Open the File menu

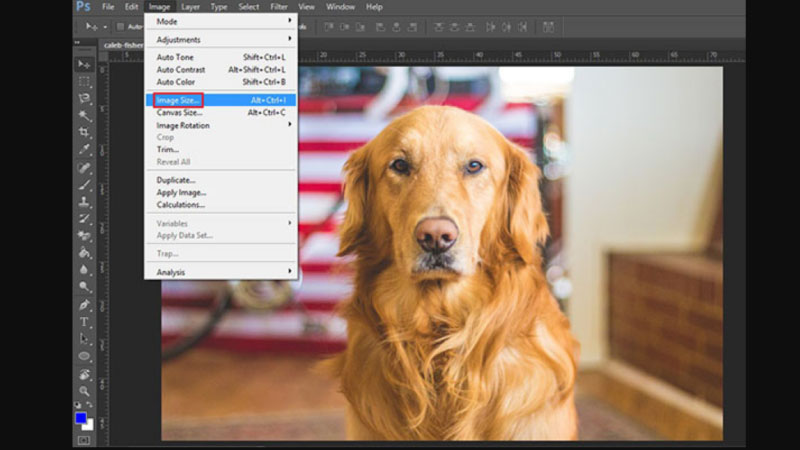pyautogui.click(x=108, y=7)
